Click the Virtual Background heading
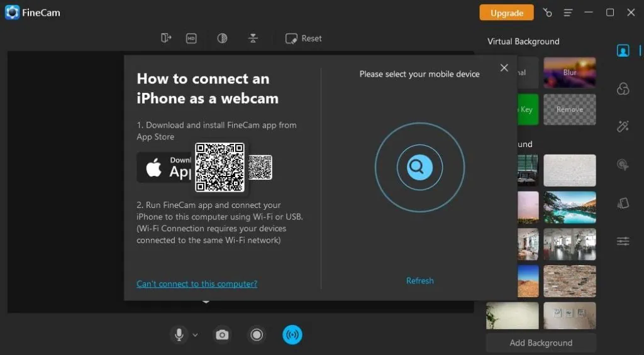 point(523,41)
